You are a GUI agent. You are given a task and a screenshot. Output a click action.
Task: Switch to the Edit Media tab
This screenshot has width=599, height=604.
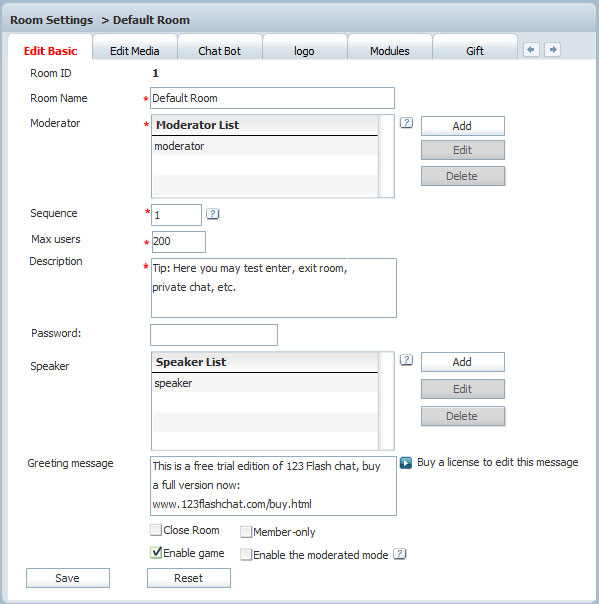pos(135,51)
